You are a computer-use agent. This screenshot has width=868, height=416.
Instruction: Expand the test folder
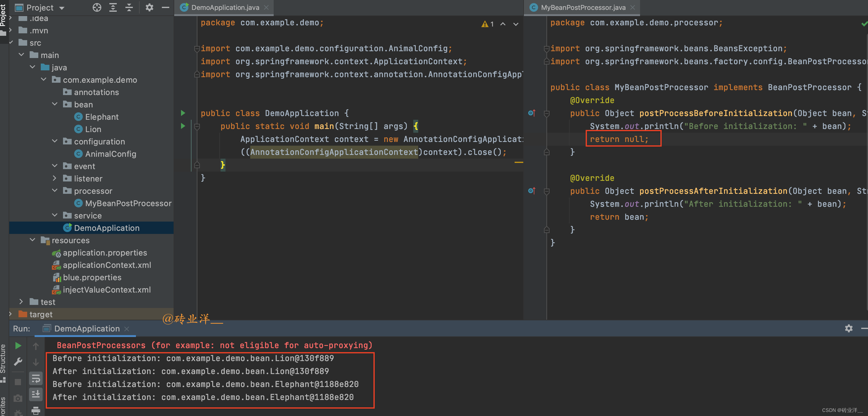[21, 302]
